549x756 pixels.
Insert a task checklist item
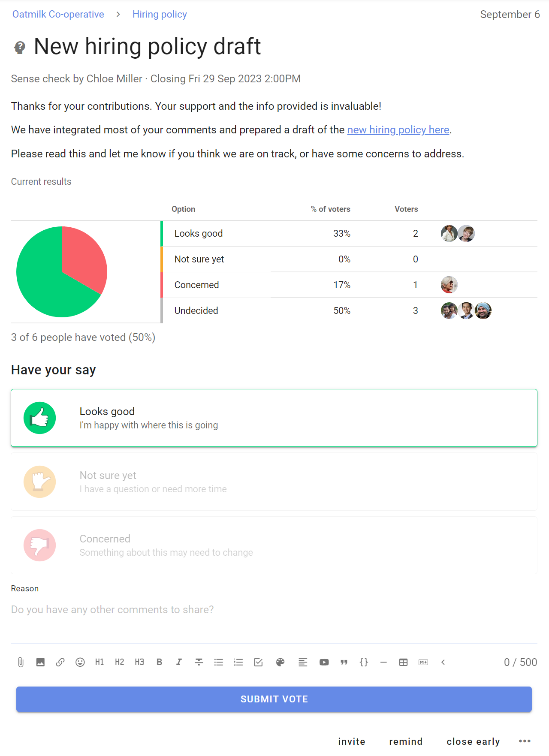pyautogui.click(x=258, y=662)
